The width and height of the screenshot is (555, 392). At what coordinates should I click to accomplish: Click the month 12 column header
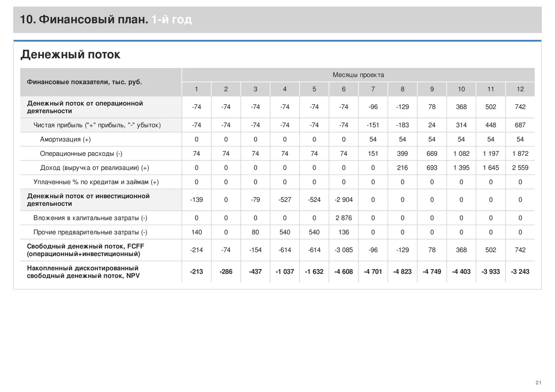point(520,89)
